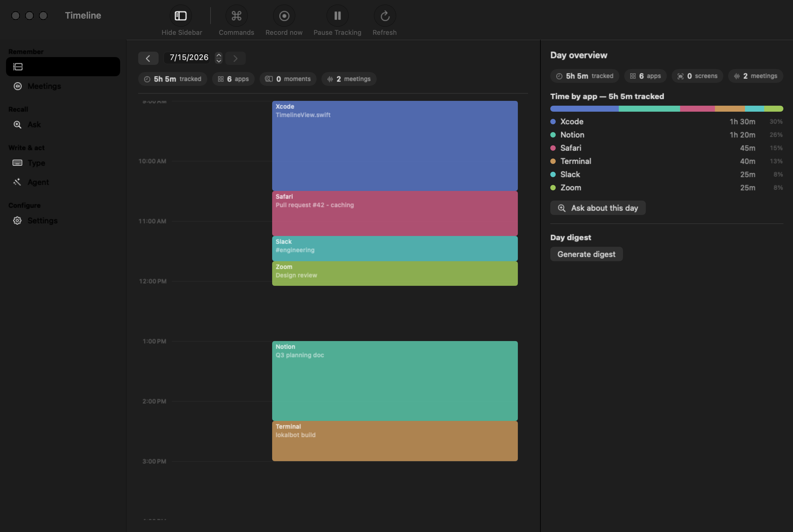
Task: Click the 5h 5m tracked chip in Day overview
Action: pos(585,76)
